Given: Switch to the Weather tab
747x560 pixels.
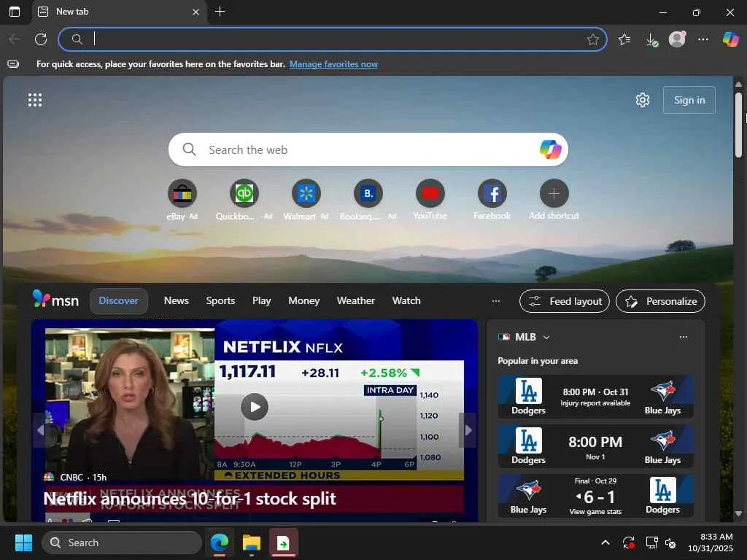Looking at the screenshot, I should click(356, 301).
